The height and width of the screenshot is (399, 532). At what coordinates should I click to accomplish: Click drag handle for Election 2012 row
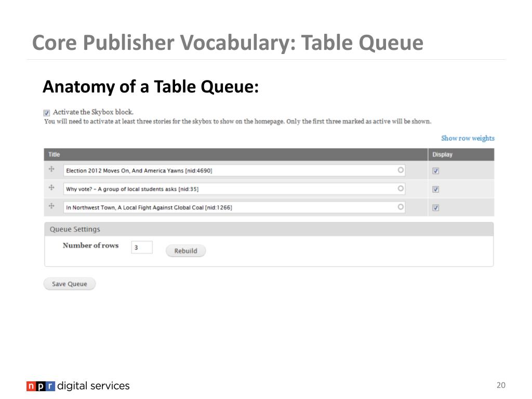tap(51, 169)
